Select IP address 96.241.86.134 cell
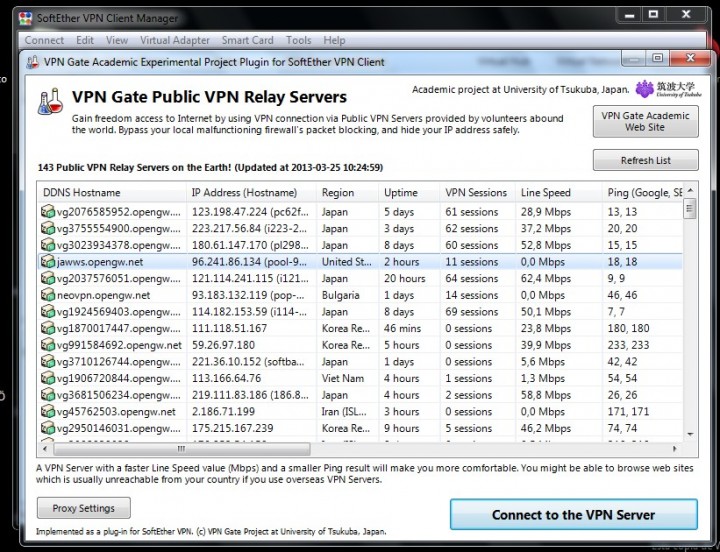720x552 pixels. (x=249, y=262)
